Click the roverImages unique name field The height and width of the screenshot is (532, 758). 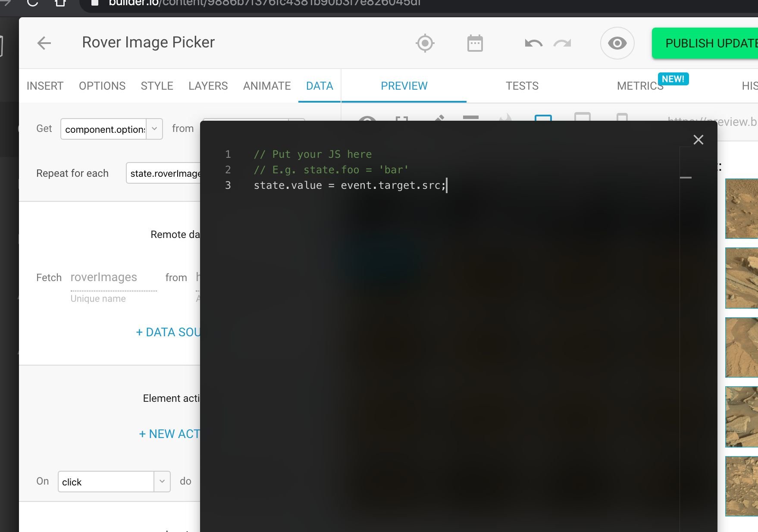pyautogui.click(x=113, y=278)
